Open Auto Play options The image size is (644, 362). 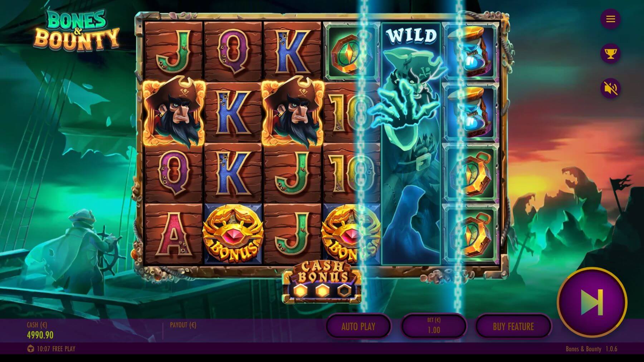click(358, 326)
